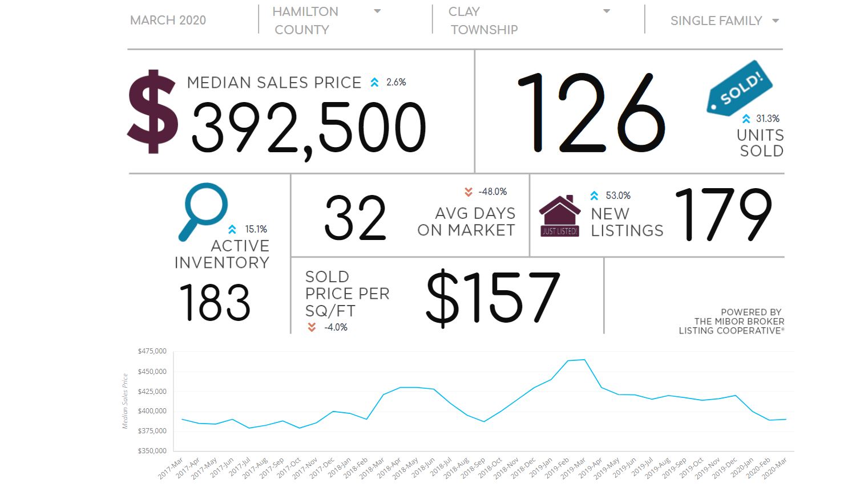Click the $157 sold price per sq/ft
Screen dimensions: 868x488
coord(493,298)
